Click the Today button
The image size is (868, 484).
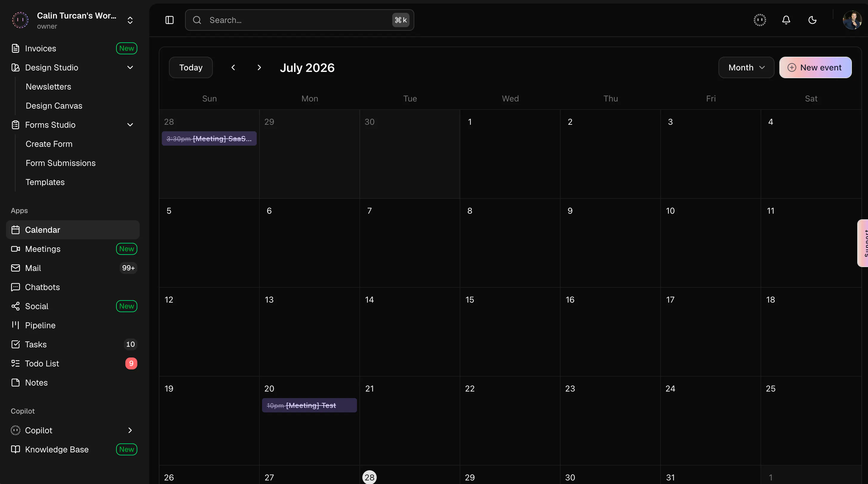pyautogui.click(x=191, y=68)
